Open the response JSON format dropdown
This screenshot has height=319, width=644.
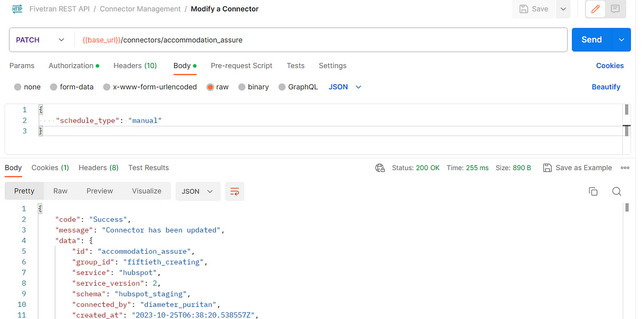click(x=198, y=191)
